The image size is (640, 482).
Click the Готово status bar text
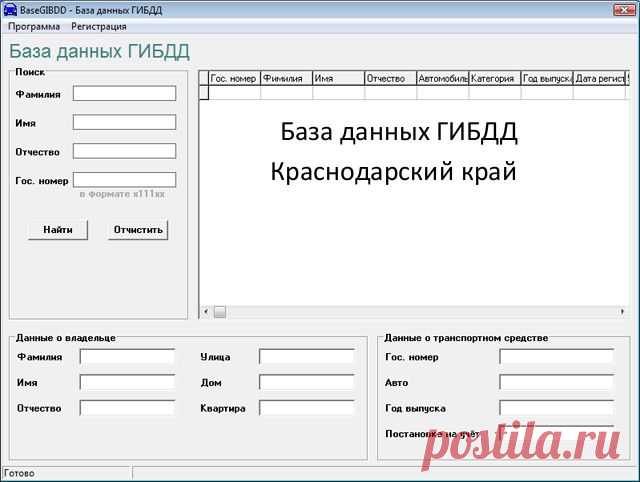(19, 473)
